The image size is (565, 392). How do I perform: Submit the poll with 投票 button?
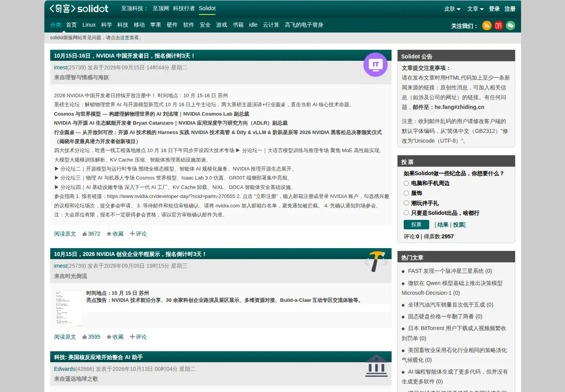click(x=416, y=225)
